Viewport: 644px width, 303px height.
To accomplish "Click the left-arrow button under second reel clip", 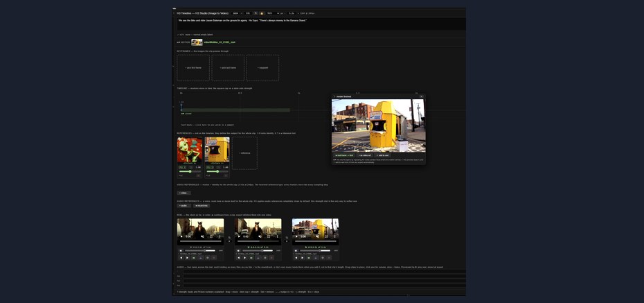I will [238, 258].
